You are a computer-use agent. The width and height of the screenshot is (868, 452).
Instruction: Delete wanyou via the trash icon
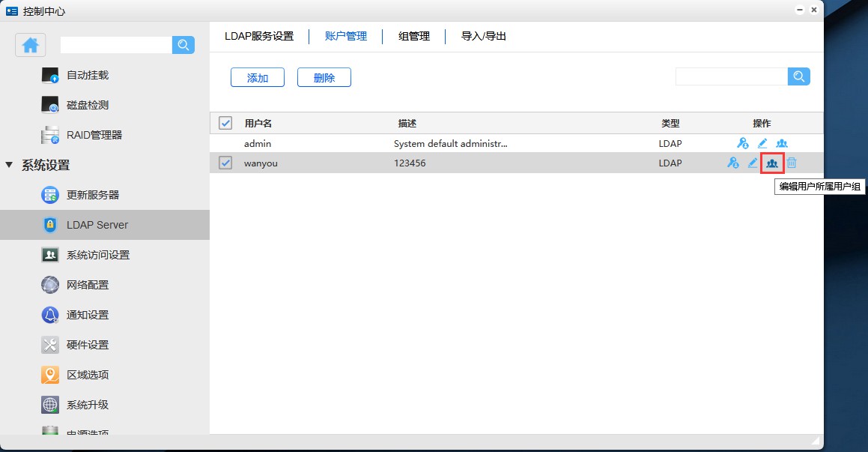coord(792,163)
